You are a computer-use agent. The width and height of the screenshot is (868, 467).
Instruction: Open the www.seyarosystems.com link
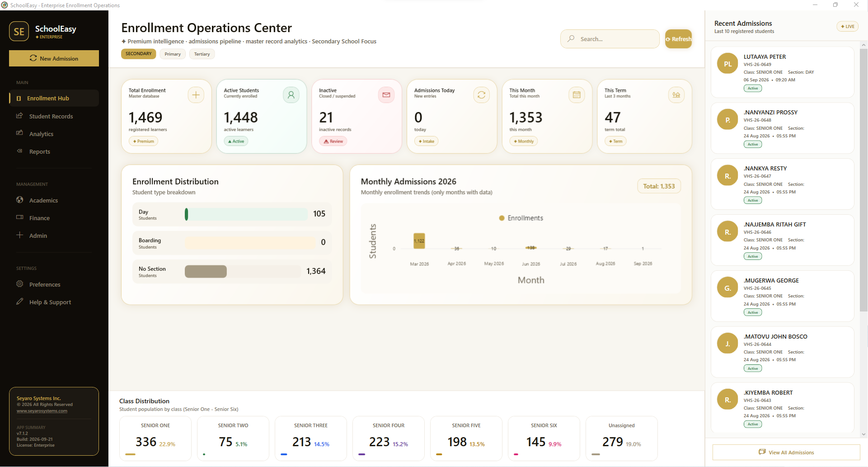[42, 411]
